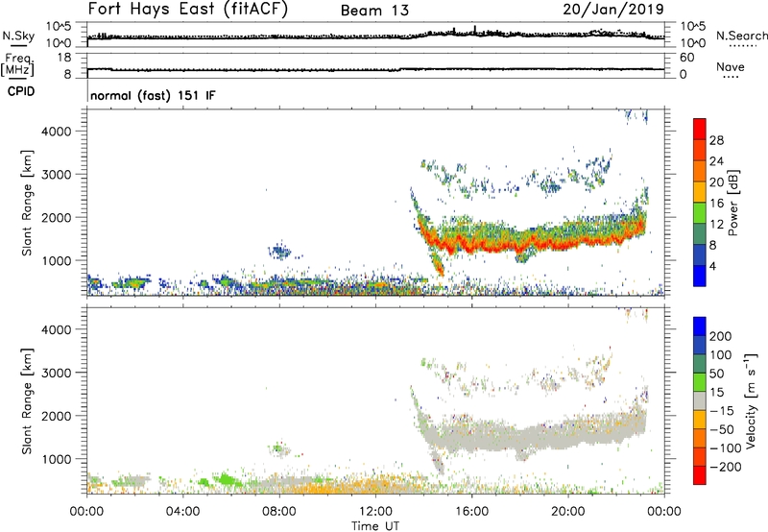This screenshot has width=768, height=532.
Task: Click the '20:00' time tick label
Action: click(568, 512)
